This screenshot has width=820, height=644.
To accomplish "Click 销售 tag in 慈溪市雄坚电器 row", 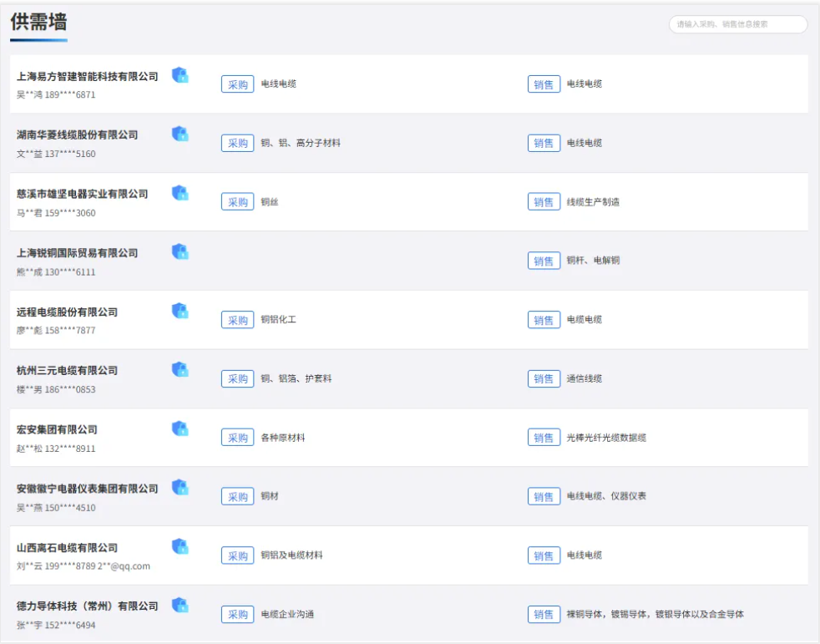I will click(x=544, y=202).
